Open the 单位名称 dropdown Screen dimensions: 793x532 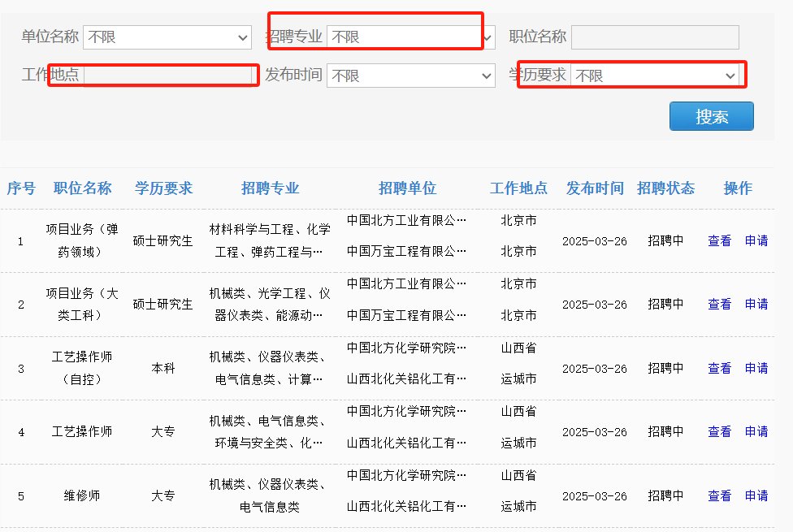click(167, 37)
